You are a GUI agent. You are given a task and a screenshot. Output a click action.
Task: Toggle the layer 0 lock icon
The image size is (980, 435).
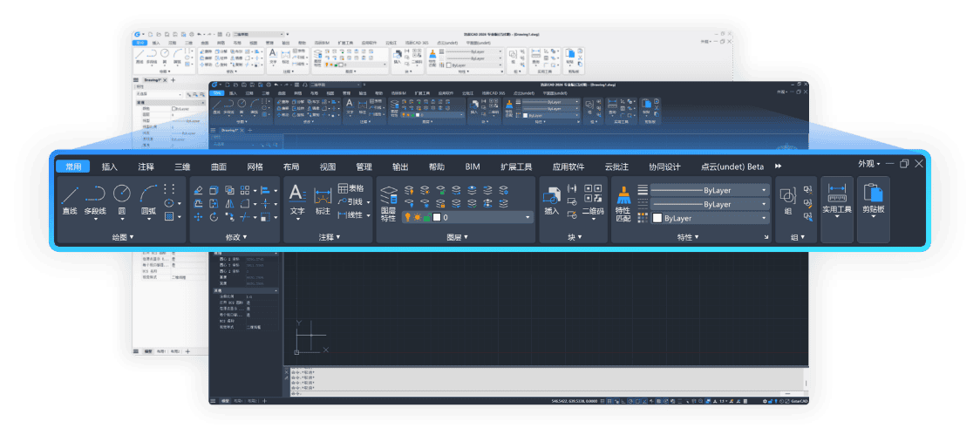[x=427, y=218]
